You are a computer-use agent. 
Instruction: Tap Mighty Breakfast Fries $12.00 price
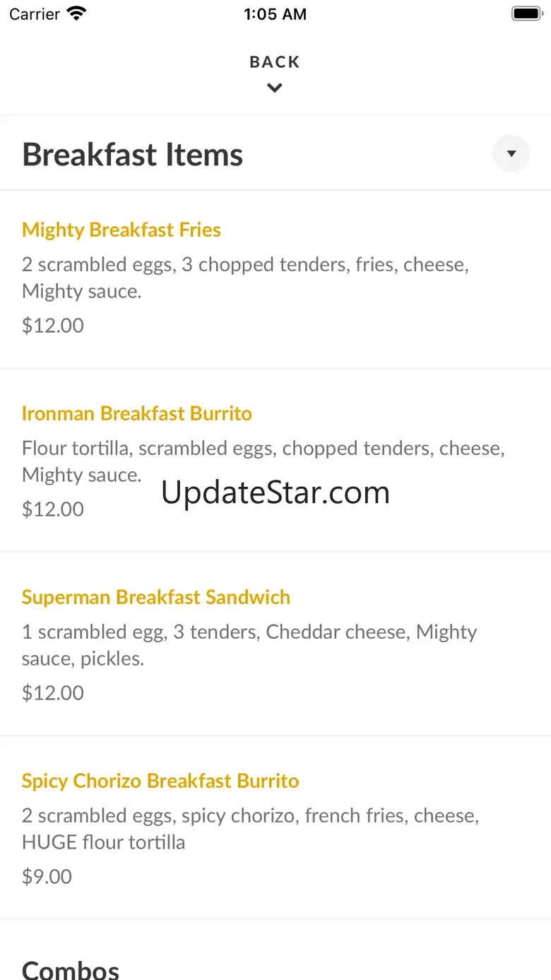point(53,326)
